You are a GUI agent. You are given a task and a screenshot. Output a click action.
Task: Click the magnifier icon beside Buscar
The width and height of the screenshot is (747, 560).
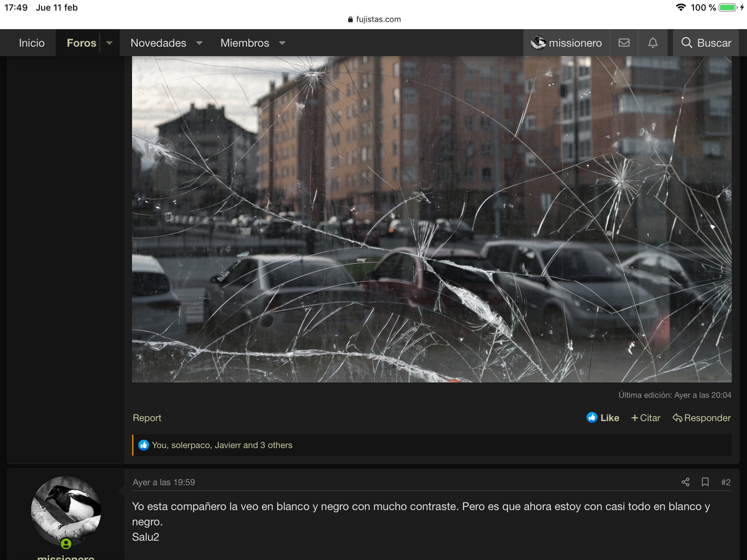tap(687, 43)
